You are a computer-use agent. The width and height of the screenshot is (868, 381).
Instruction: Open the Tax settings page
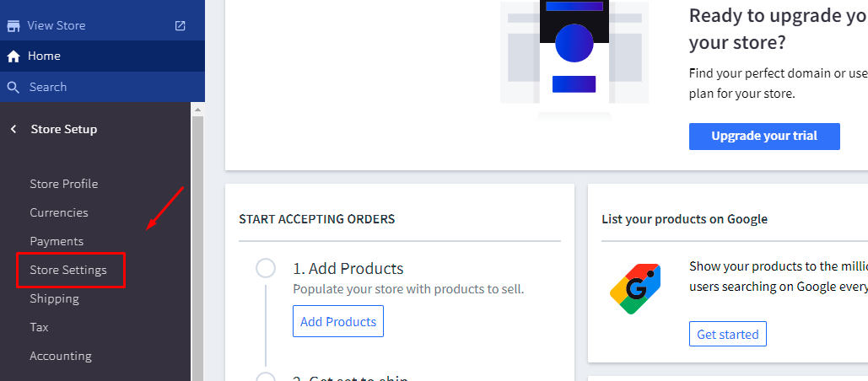[x=39, y=327]
